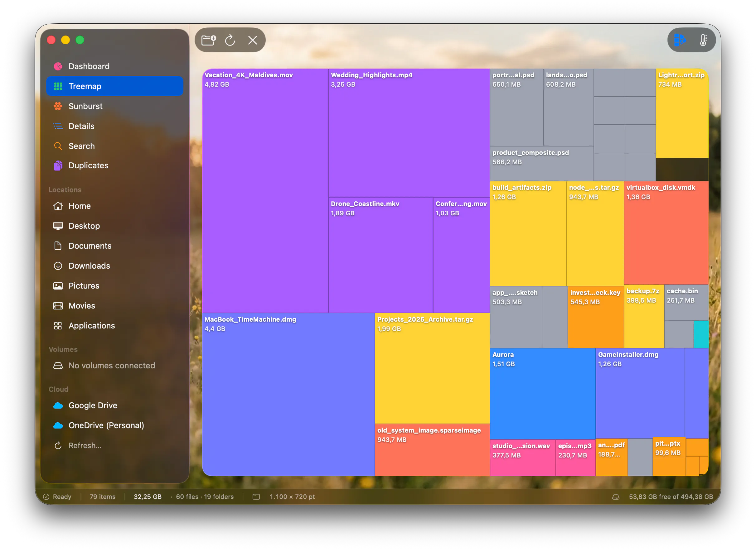Viewport: 756px width, 551px height.
Task: Click the Duplicates purple documents icon
Action: 58,166
